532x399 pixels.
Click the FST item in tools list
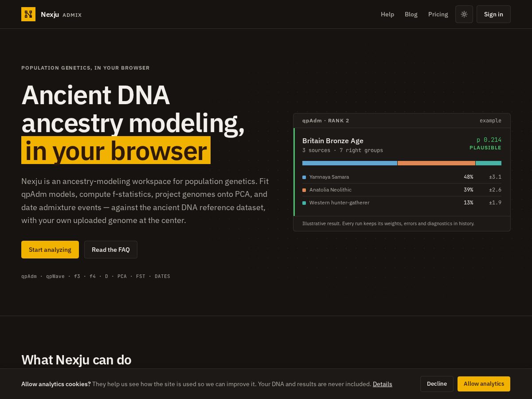click(x=141, y=276)
